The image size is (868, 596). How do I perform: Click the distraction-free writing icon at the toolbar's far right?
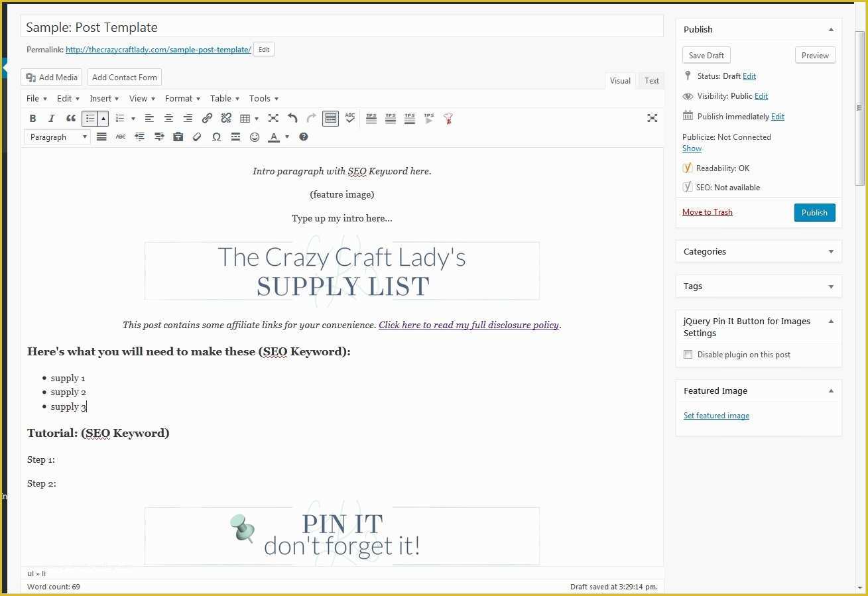pos(652,118)
